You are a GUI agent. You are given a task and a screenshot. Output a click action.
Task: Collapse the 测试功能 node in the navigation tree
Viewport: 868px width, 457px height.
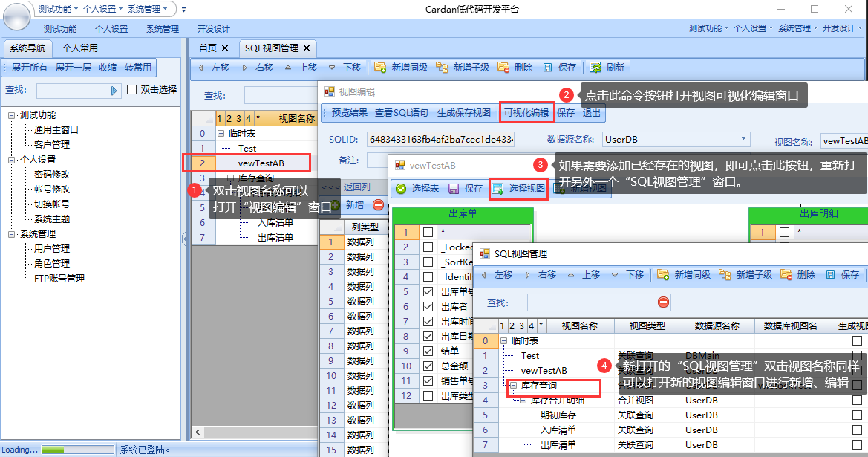12,115
